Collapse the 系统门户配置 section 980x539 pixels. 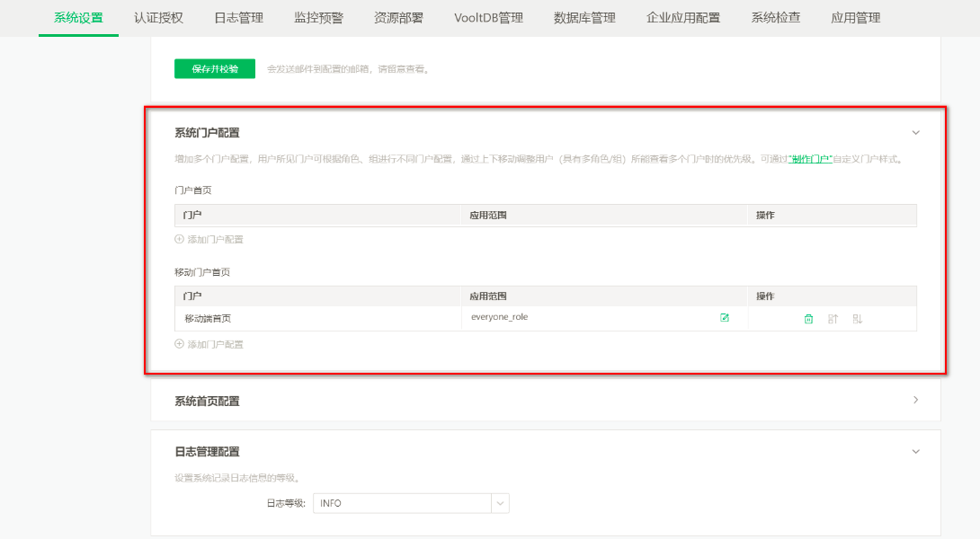[915, 132]
